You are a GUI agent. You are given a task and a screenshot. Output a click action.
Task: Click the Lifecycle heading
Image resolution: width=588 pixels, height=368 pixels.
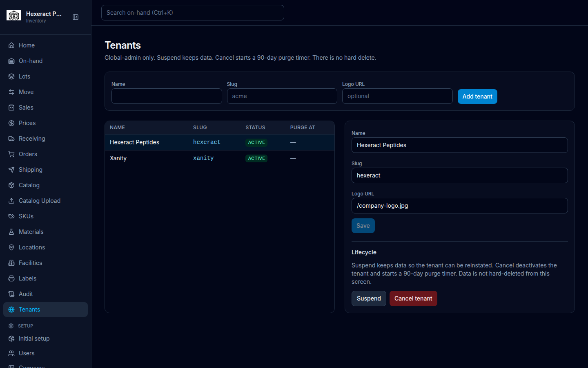(x=364, y=252)
